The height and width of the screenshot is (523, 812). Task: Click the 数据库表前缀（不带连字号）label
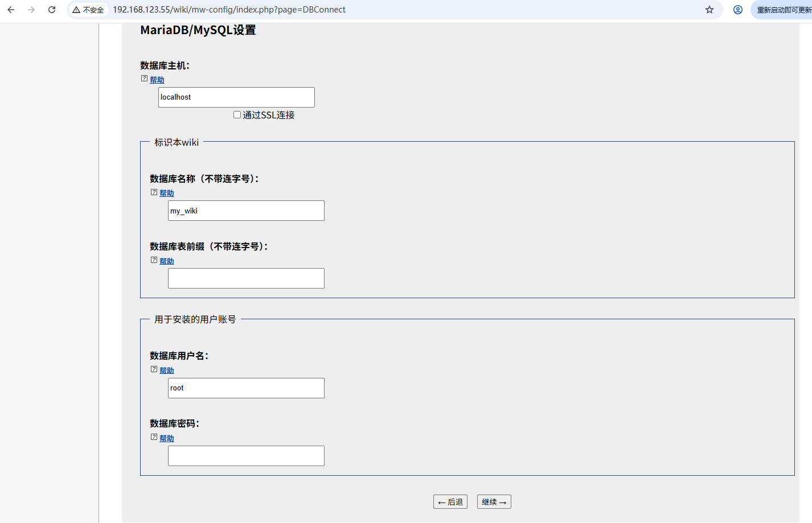pos(209,246)
